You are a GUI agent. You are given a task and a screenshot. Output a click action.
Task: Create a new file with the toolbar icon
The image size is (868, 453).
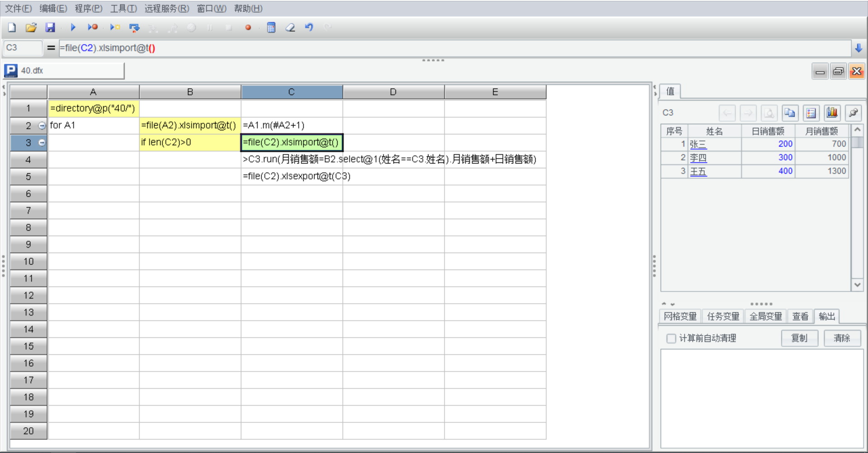12,28
